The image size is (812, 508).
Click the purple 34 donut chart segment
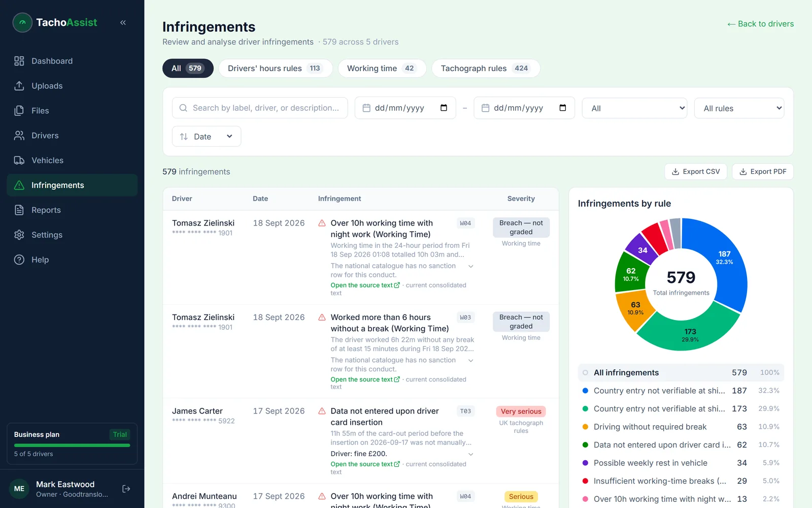(642, 250)
